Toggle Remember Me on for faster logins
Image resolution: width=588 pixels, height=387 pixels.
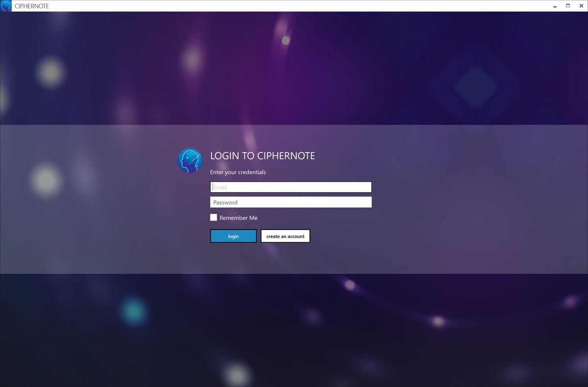click(x=214, y=217)
